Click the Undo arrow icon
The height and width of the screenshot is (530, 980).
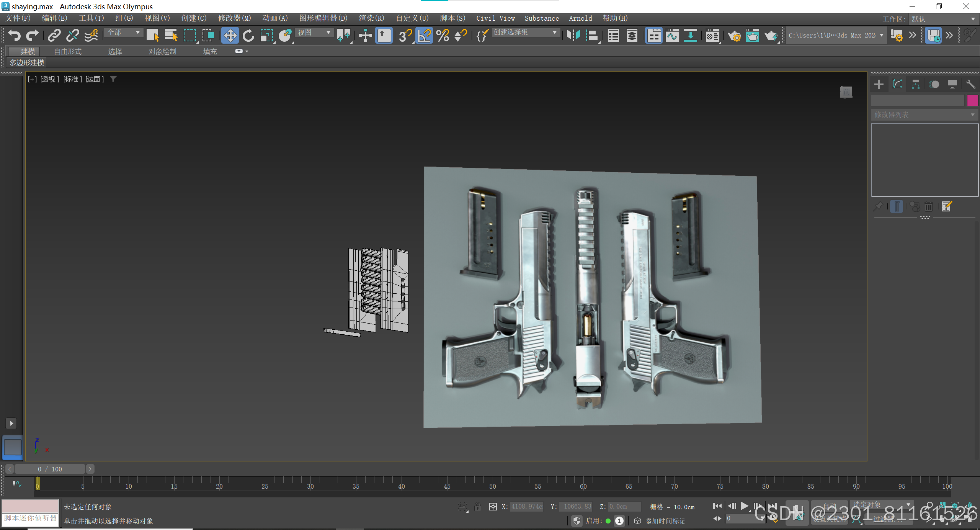(x=14, y=36)
